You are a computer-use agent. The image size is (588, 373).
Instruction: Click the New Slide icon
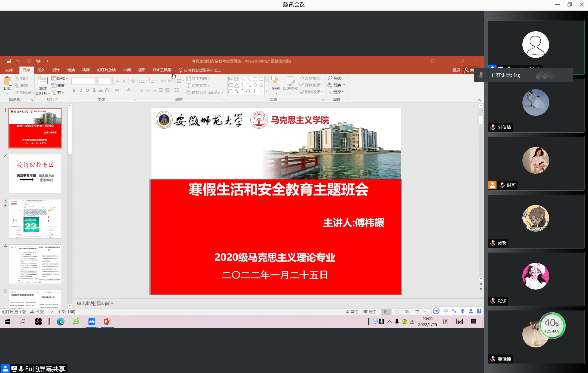(x=43, y=81)
